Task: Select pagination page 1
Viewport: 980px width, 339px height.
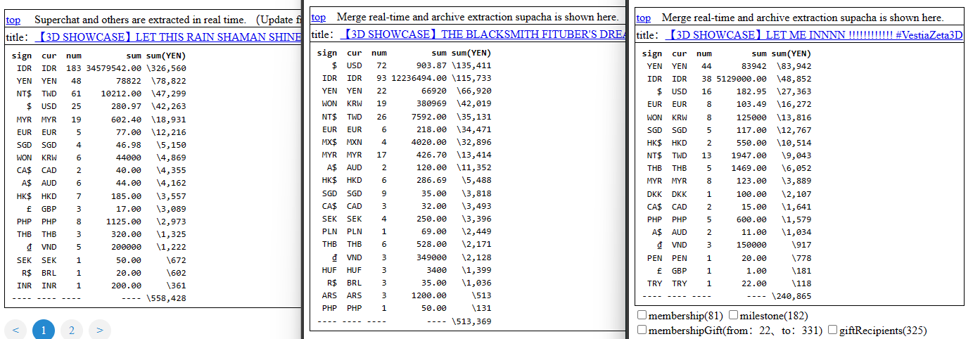Action: [x=44, y=329]
